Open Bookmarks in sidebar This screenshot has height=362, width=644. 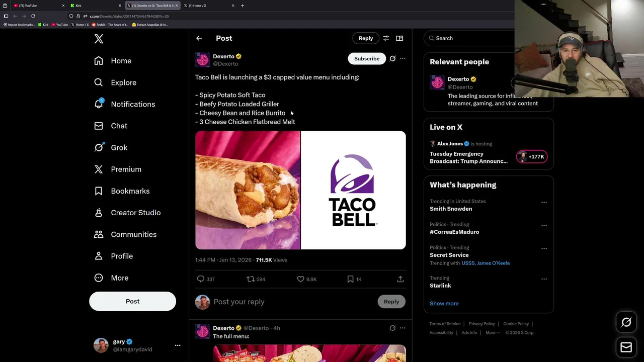point(122,191)
